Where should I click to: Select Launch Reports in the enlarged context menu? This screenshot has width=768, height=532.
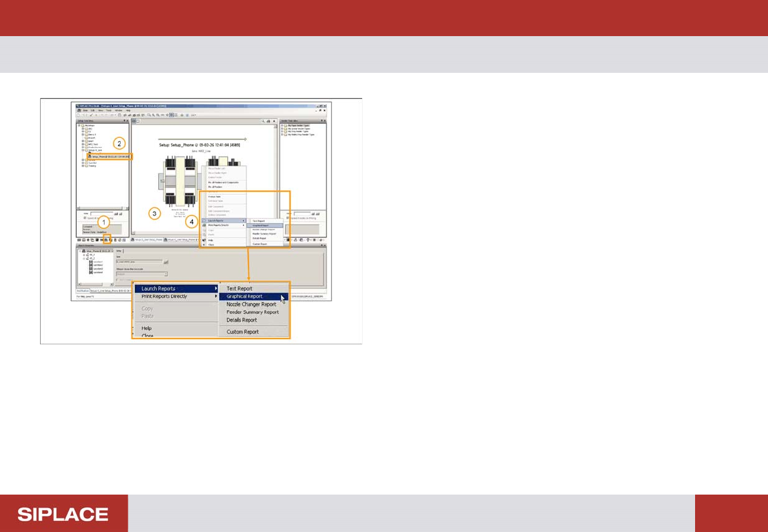pos(158,288)
